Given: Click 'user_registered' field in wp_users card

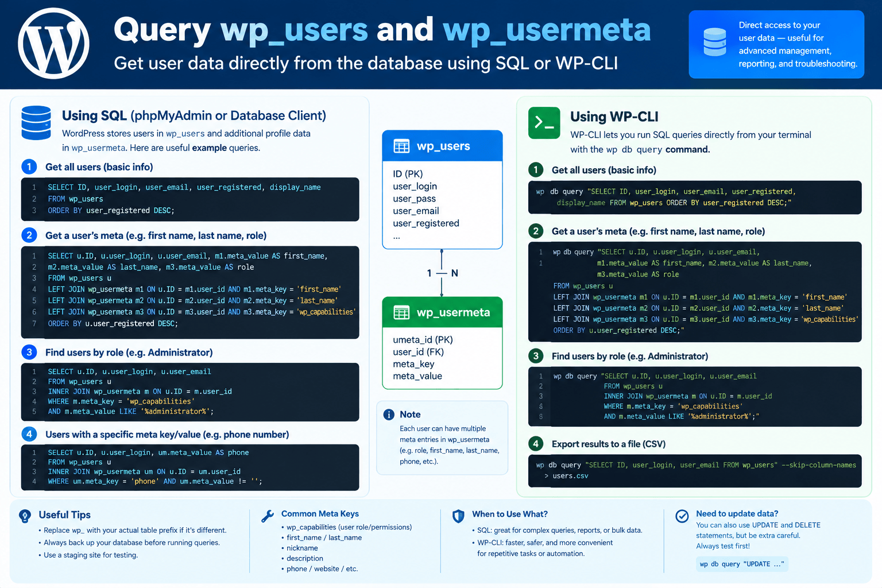Looking at the screenshot, I should pyautogui.click(x=426, y=223).
